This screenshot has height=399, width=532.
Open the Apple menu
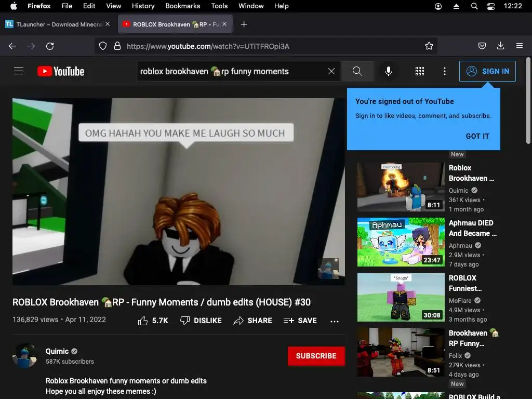tap(14, 6)
